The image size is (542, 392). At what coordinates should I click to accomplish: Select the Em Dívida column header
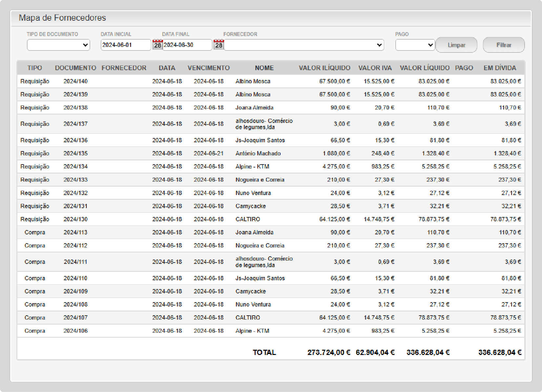tap(500, 68)
